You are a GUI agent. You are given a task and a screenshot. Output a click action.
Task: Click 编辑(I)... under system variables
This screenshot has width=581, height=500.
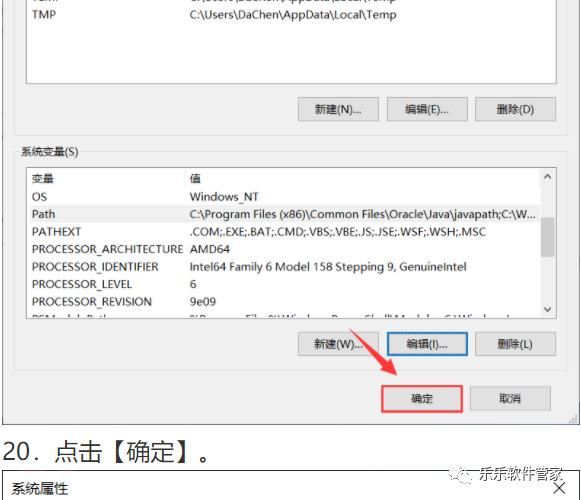click(427, 344)
